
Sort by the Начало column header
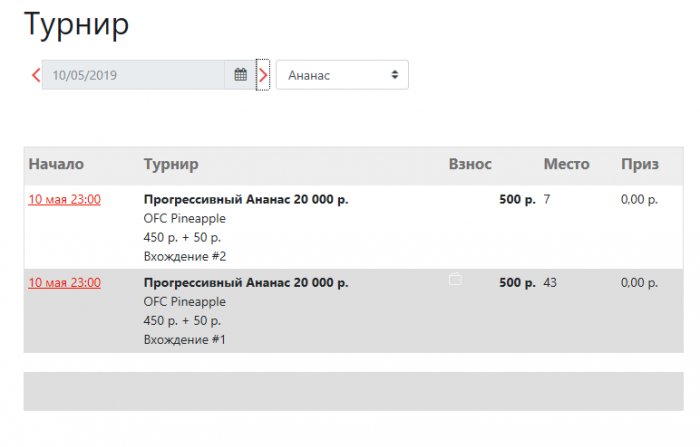coord(56,164)
